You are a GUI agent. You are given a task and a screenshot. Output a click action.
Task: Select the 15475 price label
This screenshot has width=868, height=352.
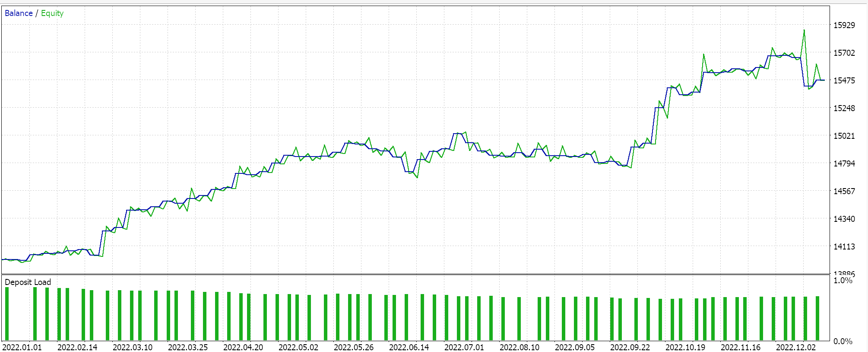(844, 80)
